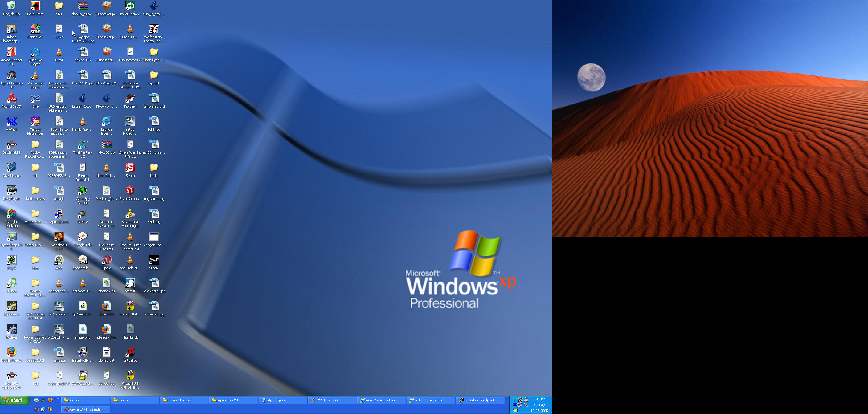
Task: Select Daylight 1600x1200.jpg file
Action: tap(83, 33)
